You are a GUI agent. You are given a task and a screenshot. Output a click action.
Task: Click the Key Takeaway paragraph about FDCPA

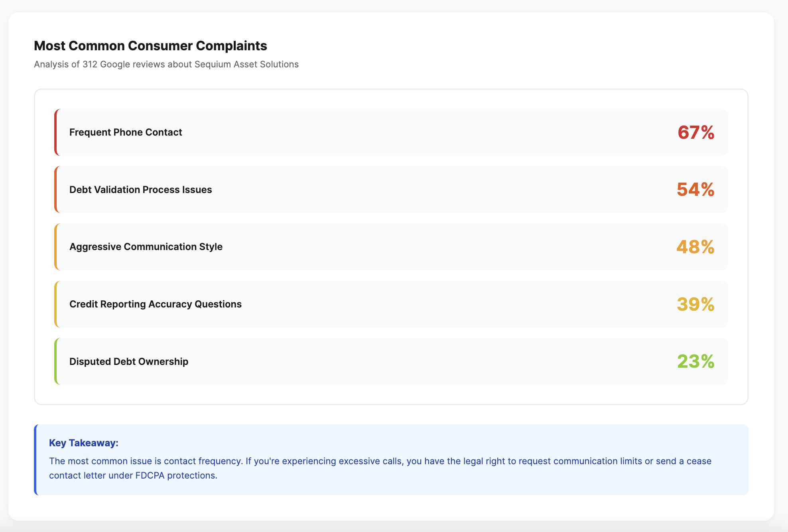click(x=380, y=468)
